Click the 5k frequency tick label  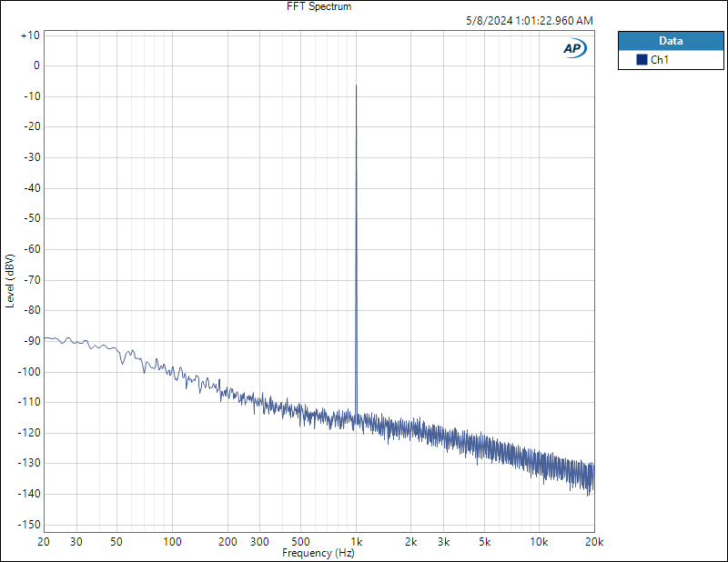(485, 542)
